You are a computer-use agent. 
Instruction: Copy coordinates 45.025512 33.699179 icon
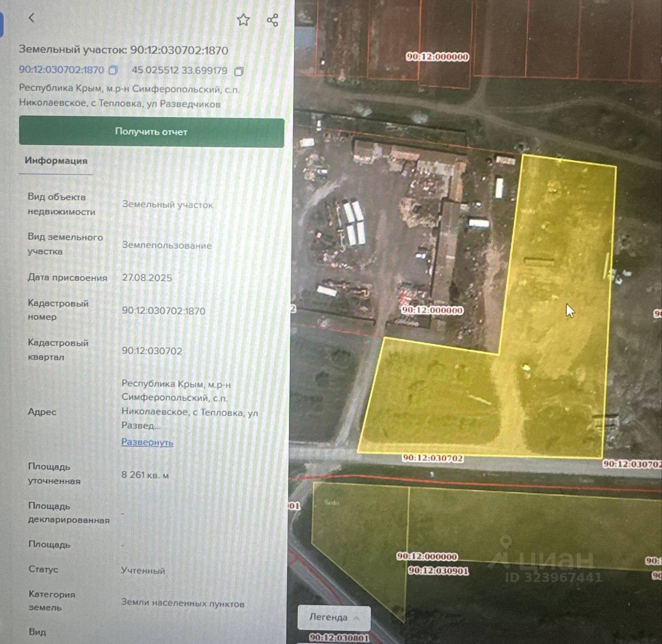(x=238, y=71)
